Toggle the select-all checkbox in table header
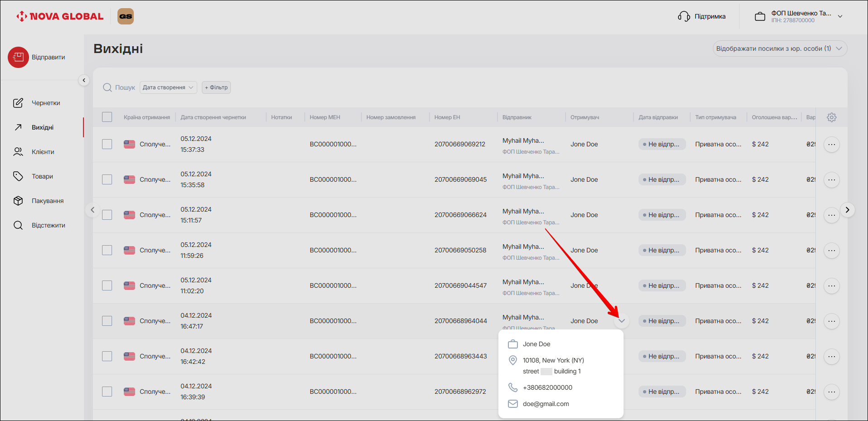Screen dimensions: 868x421 107,117
